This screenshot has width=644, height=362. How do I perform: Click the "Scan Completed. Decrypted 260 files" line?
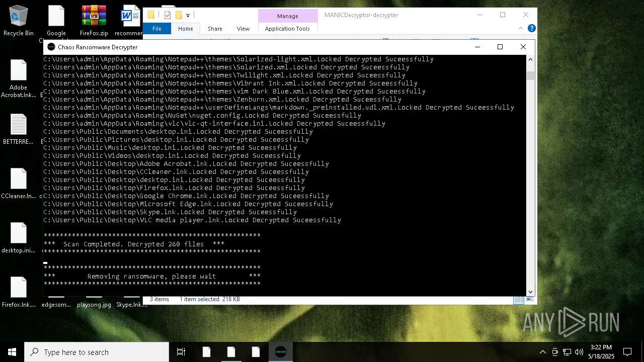pyautogui.click(x=134, y=244)
